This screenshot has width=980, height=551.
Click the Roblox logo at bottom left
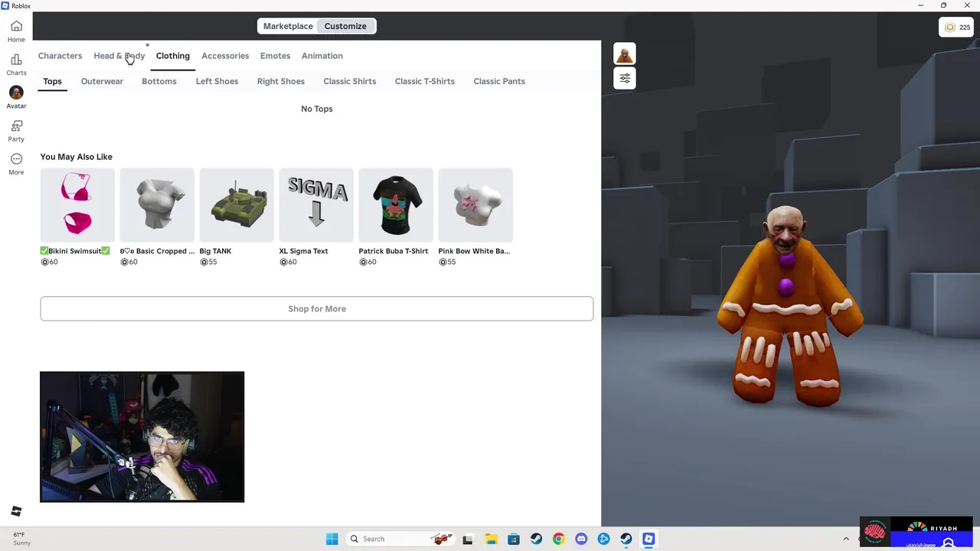point(16,511)
